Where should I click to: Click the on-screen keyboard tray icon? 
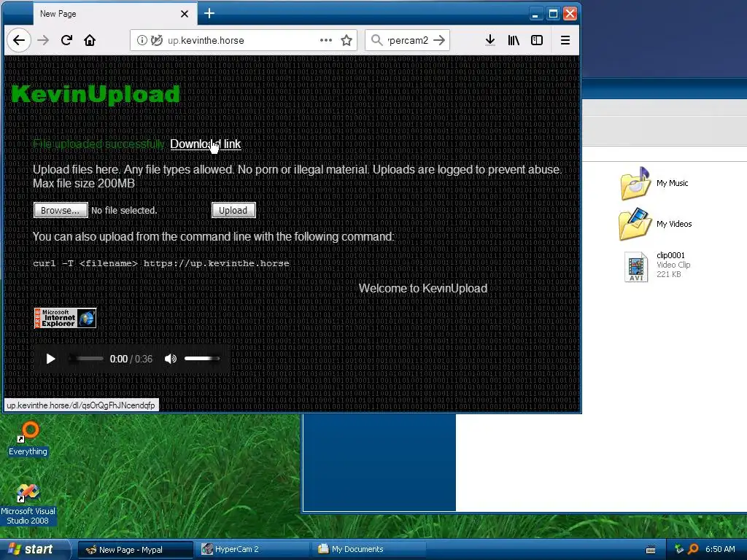tap(651, 550)
